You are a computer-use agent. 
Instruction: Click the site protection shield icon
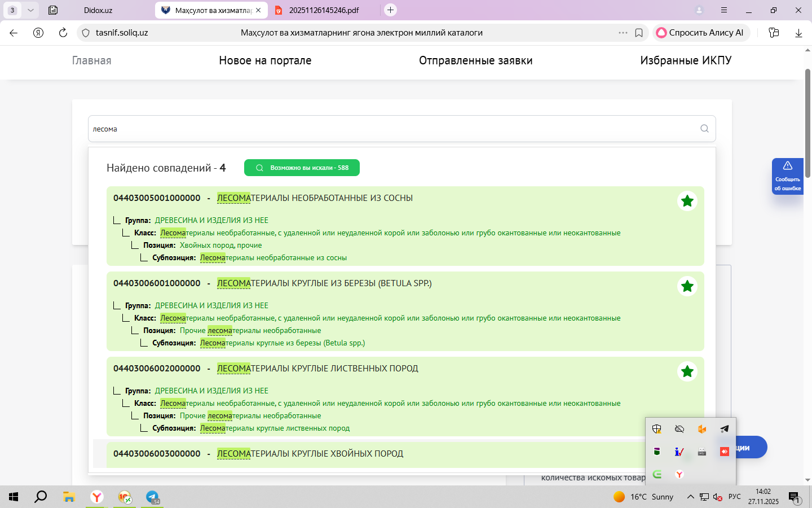pyautogui.click(x=86, y=33)
